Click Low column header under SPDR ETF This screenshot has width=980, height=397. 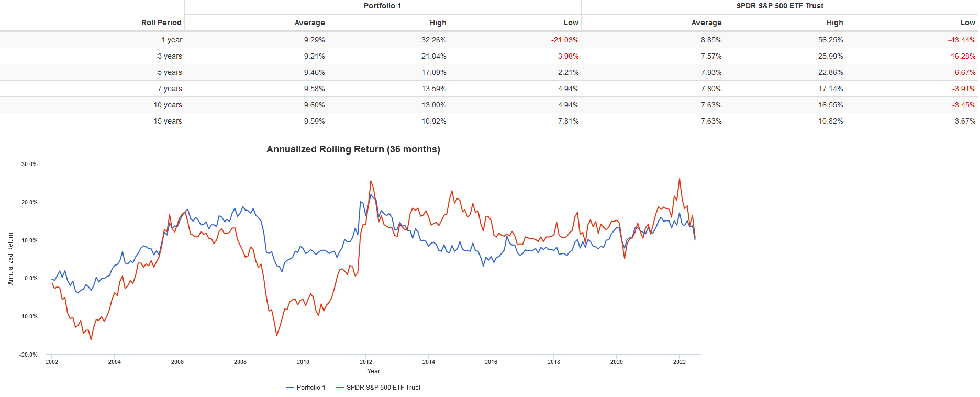point(967,23)
